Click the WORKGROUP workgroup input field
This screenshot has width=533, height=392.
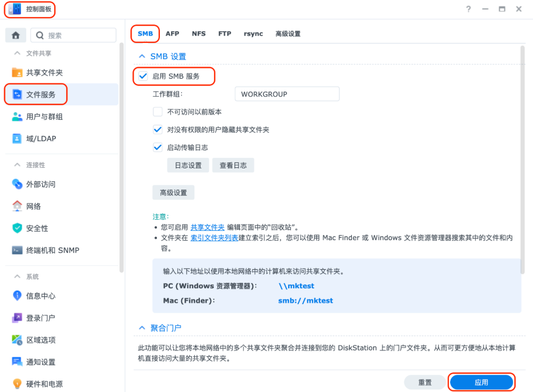pos(287,94)
